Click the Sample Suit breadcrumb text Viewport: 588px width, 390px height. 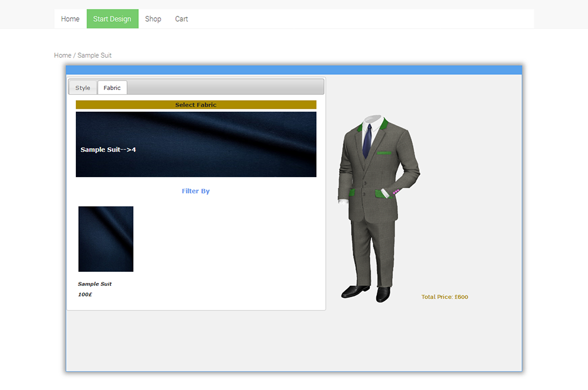click(x=95, y=55)
